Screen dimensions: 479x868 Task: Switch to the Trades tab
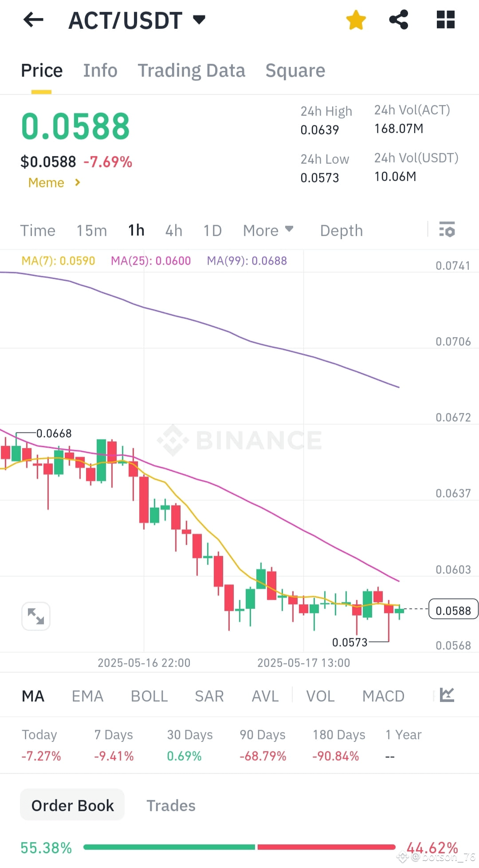tap(171, 805)
